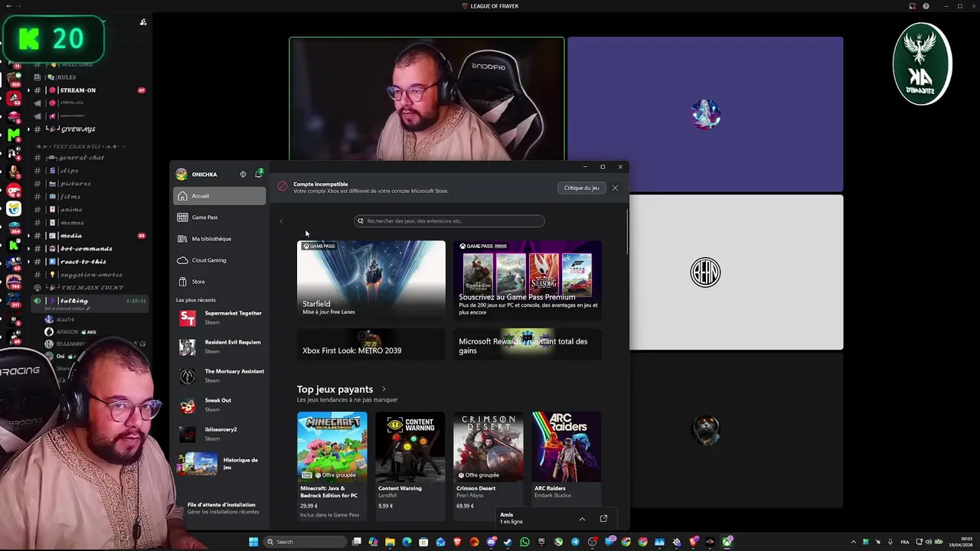
Task: Open The Mortuary Assistant in recent games
Action: click(x=220, y=376)
